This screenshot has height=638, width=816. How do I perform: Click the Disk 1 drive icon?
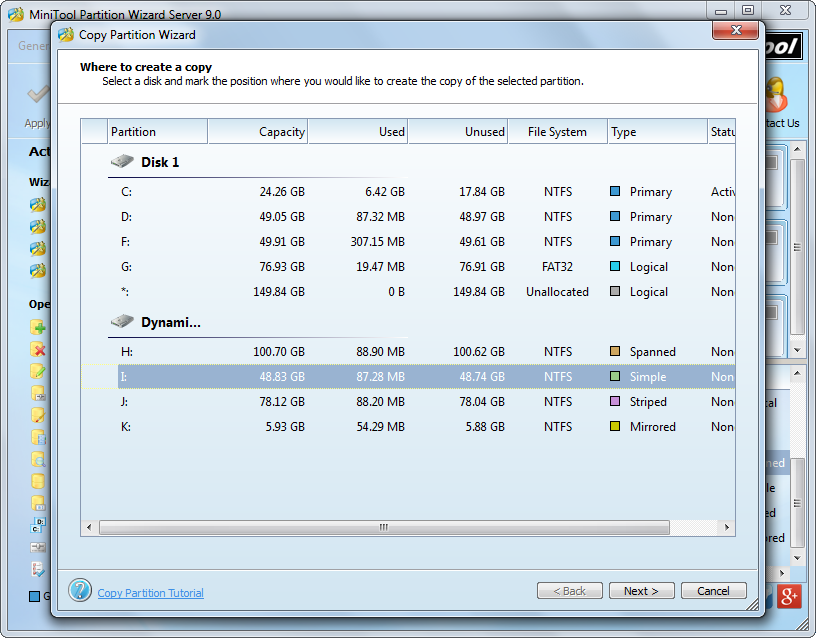(x=122, y=161)
